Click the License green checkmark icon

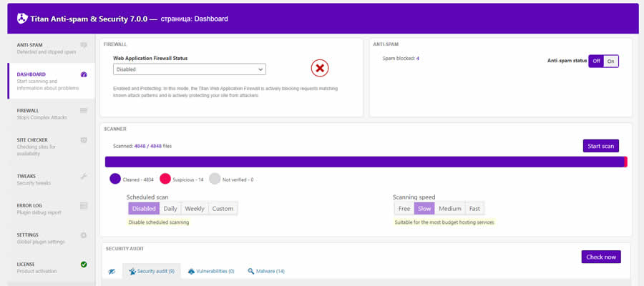pyautogui.click(x=84, y=265)
